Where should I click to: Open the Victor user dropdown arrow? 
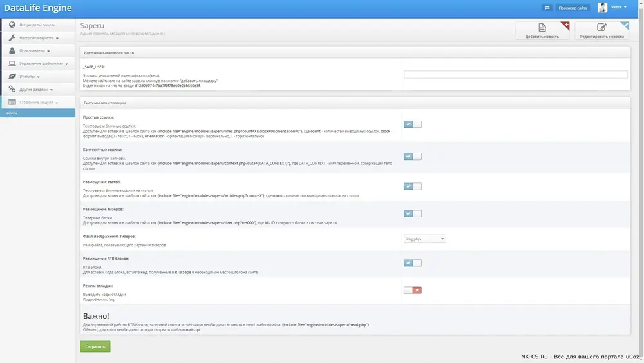click(625, 7)
